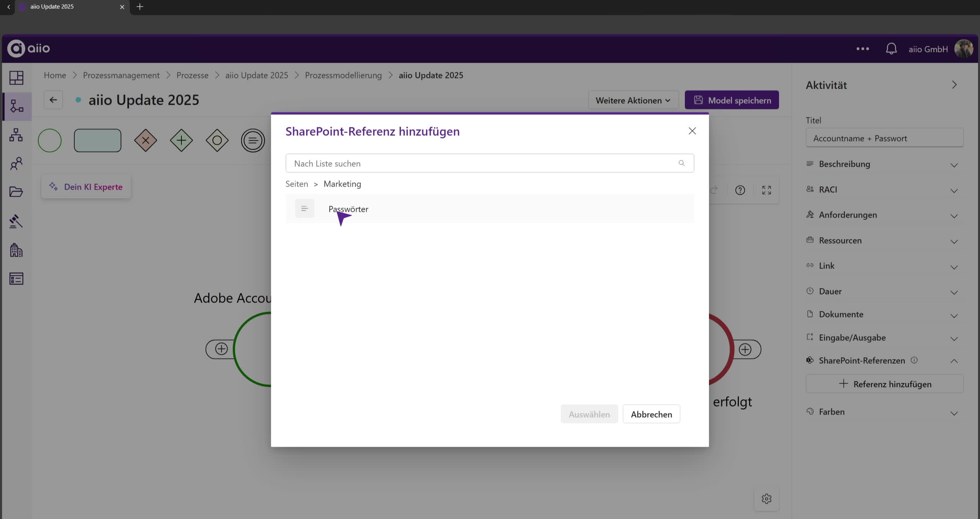The image size is (980, 519).
Task: Click the user profile avatar
Action: 964,49
